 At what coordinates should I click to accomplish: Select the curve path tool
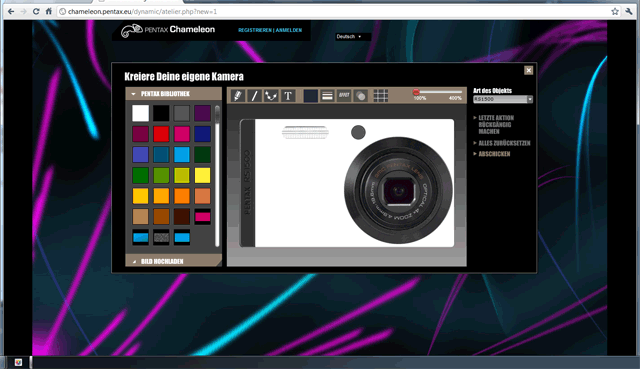click(x=271, y=96)
